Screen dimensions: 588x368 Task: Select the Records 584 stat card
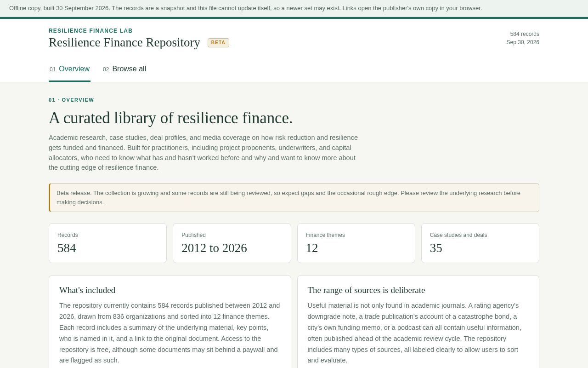[x=107, y=243]
